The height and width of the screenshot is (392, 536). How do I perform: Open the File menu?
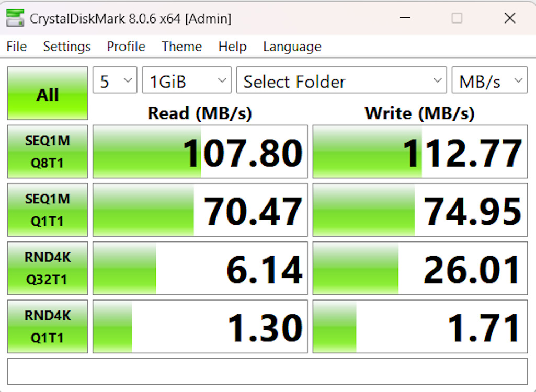[x=16, y=47]
